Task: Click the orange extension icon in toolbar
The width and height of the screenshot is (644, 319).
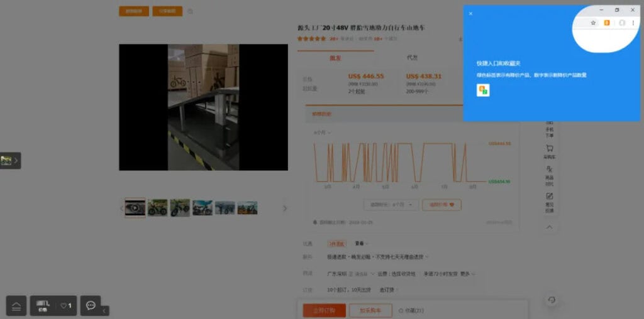Action: (x=607, y=23)
